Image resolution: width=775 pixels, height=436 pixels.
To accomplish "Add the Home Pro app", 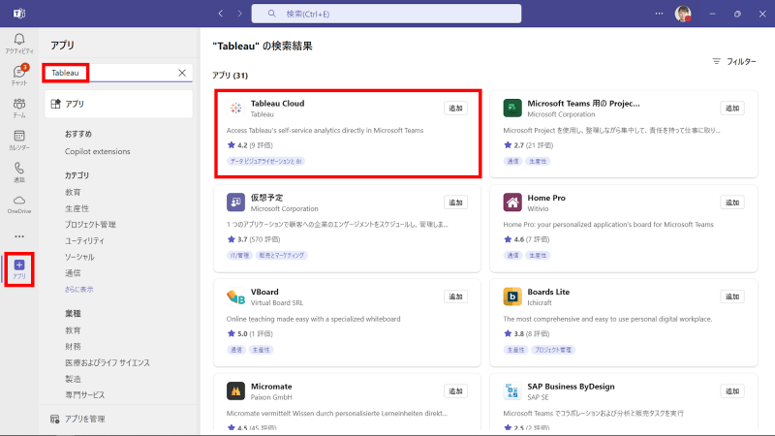I will pyautogui.click(x=732, y=202).
